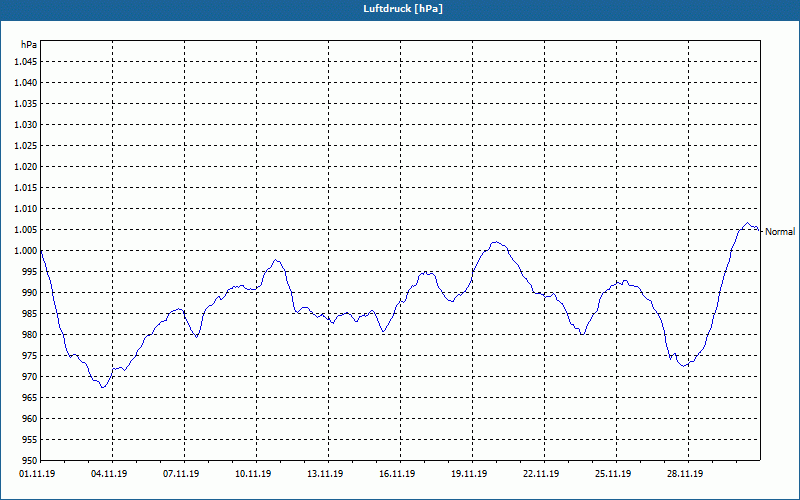Click the Normal series label

point(780,232)
